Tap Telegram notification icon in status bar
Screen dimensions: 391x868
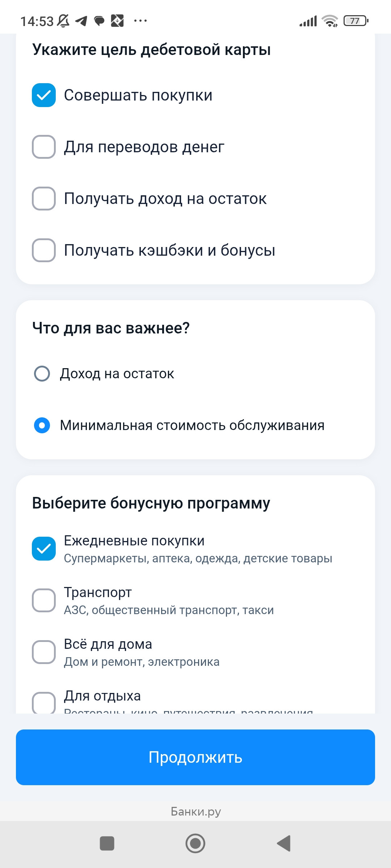[81, 21]
